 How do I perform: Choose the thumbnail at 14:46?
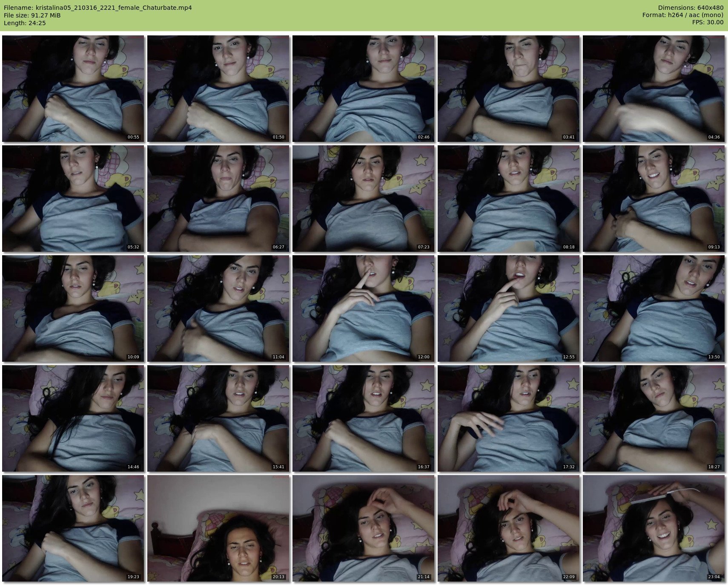[73, 418]
